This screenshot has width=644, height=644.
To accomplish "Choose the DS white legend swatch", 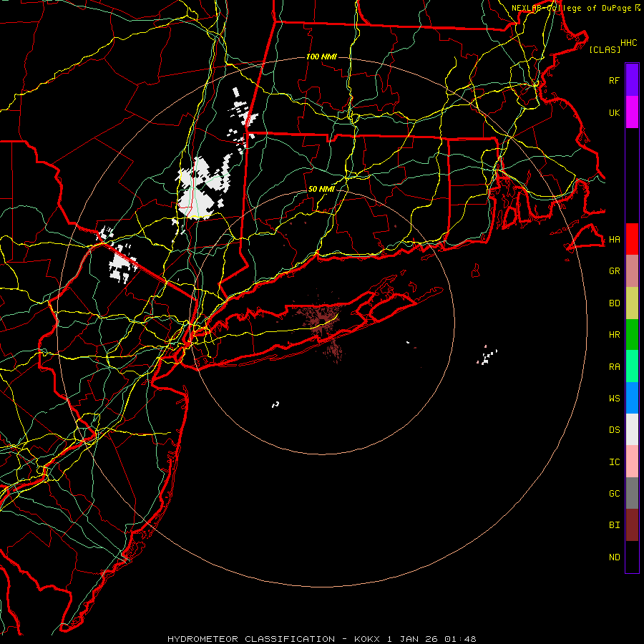I will coord(632,429).
